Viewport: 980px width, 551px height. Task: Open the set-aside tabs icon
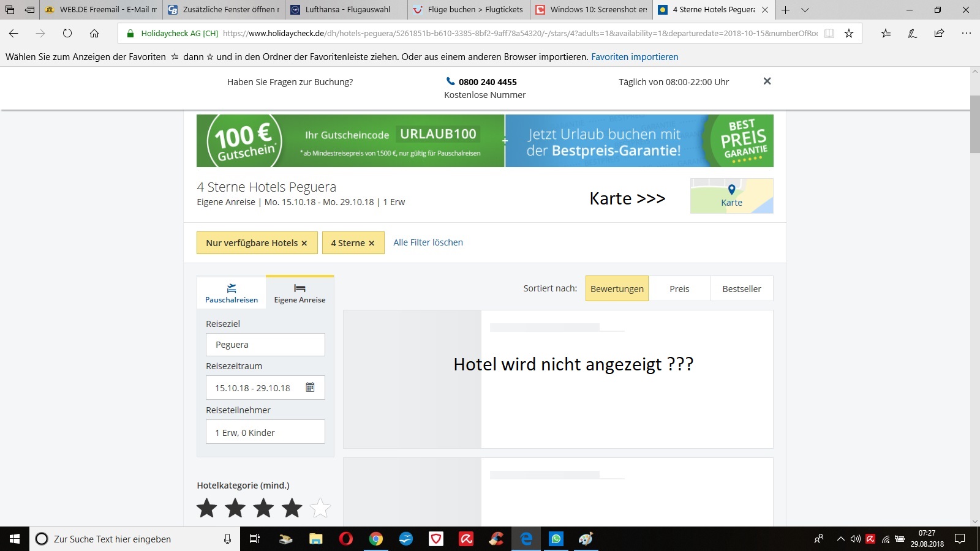tap(10, 10)
